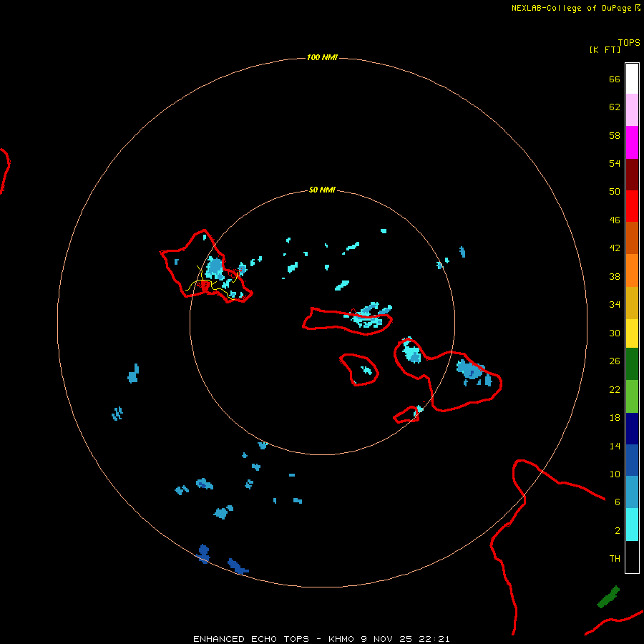Select the dark green 30 kft swatch
644x644 pixels.
click(x=632, y=364)
